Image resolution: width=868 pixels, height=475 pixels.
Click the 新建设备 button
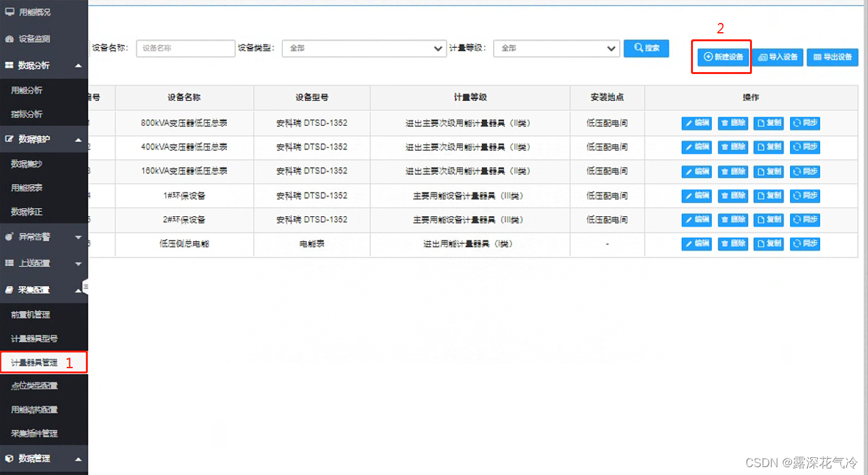(x=723, y=57)
